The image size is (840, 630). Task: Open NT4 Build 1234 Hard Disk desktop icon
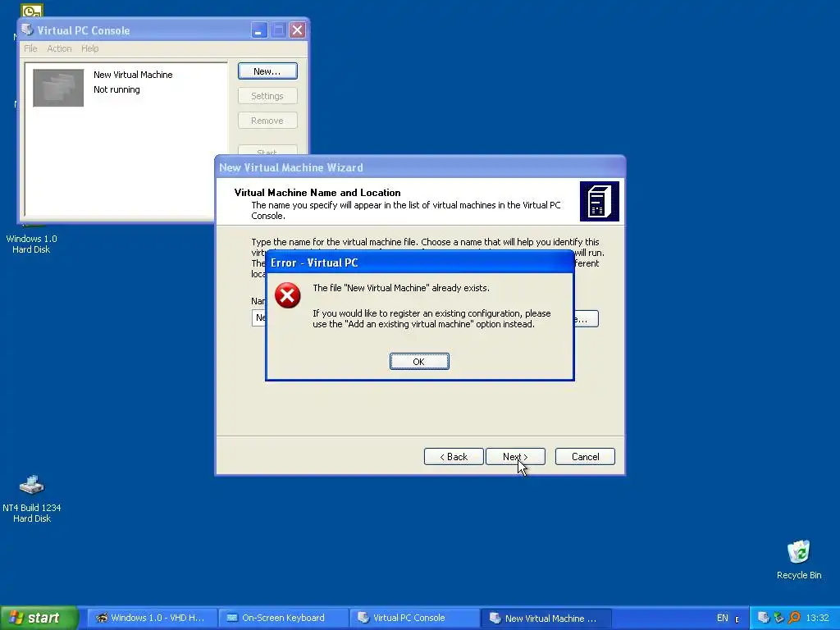coord(32,498)
